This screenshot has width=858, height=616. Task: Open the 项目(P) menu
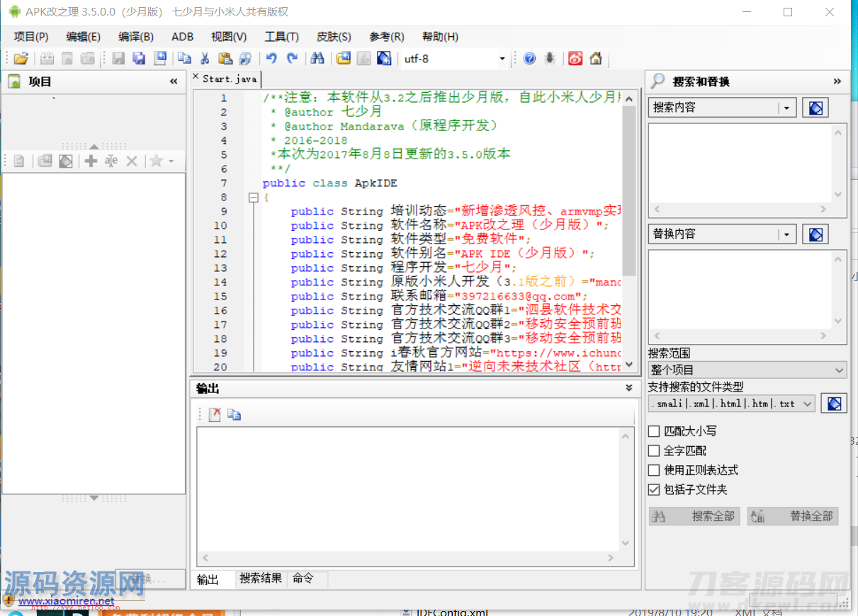click(x=31, y=37)
